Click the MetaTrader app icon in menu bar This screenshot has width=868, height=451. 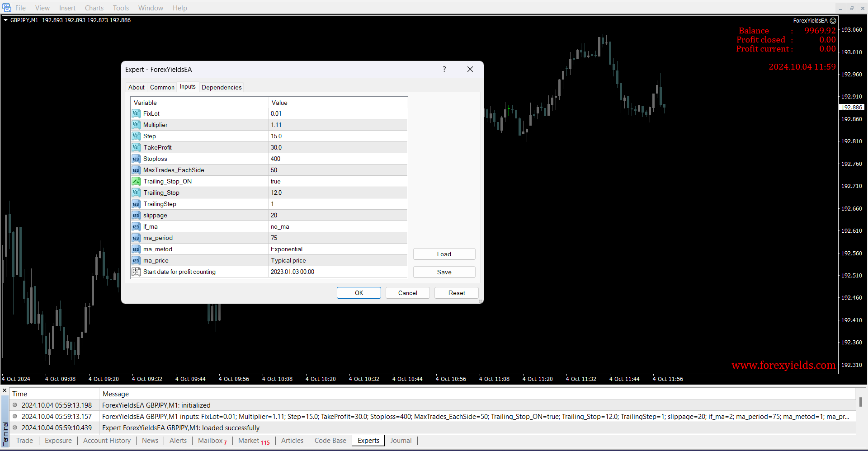pyautogui.click(x=7, y=8)
